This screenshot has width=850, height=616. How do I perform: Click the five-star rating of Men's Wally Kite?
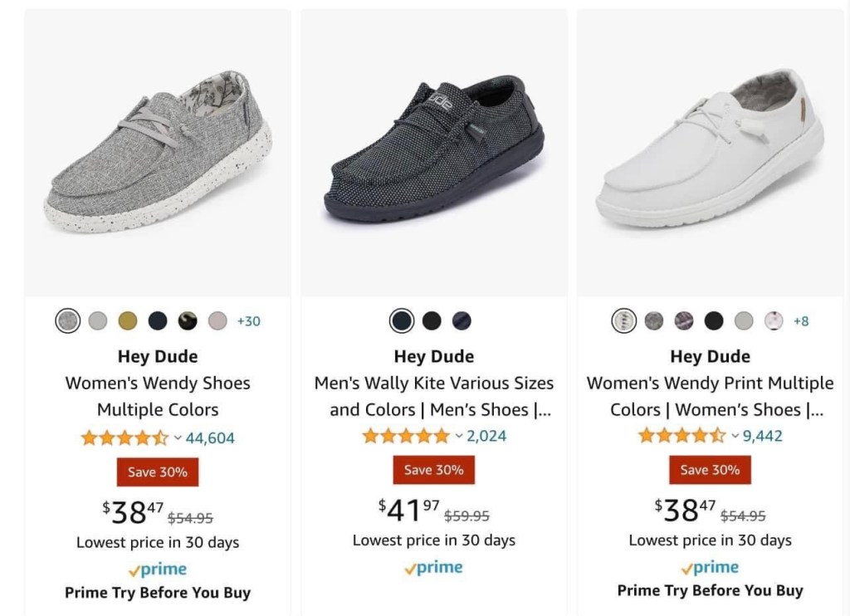pyautogui.click(x=406, y=436)
